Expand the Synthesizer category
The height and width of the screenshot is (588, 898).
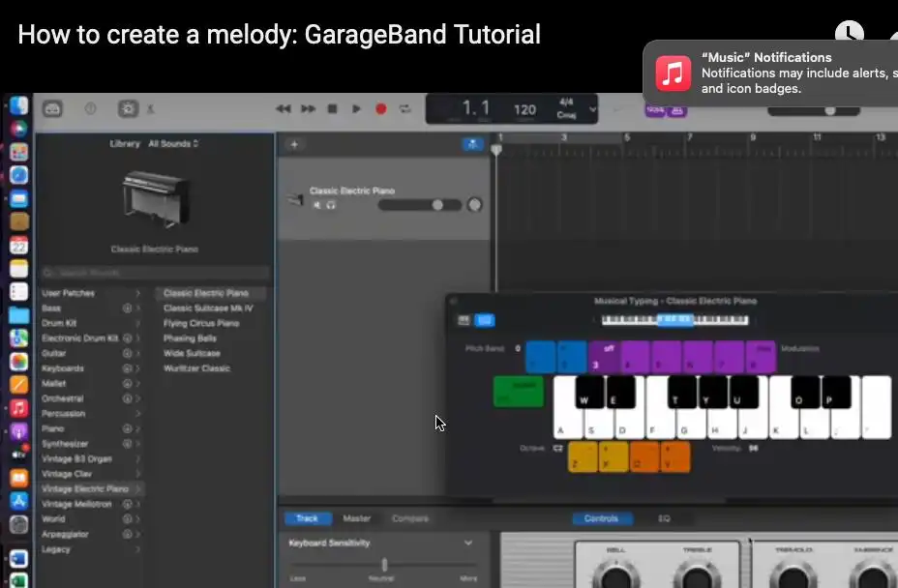click(x=91, y=444)
